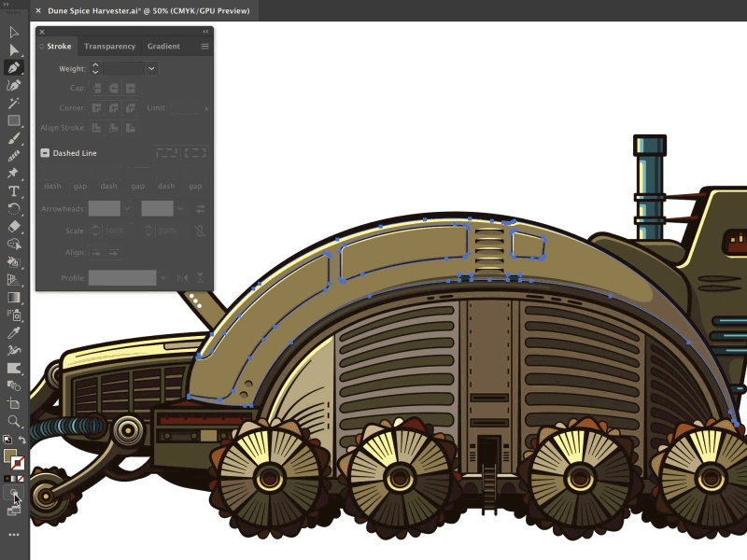Select the Gradient tool in the toolbar
This screenshot has height=560, width=747.
point(13,297)
